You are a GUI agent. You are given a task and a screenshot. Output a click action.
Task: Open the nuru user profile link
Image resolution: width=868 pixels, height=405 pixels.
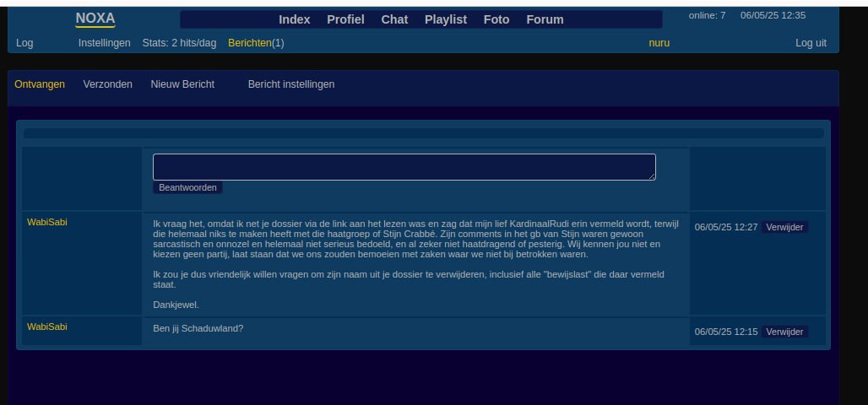659,42
